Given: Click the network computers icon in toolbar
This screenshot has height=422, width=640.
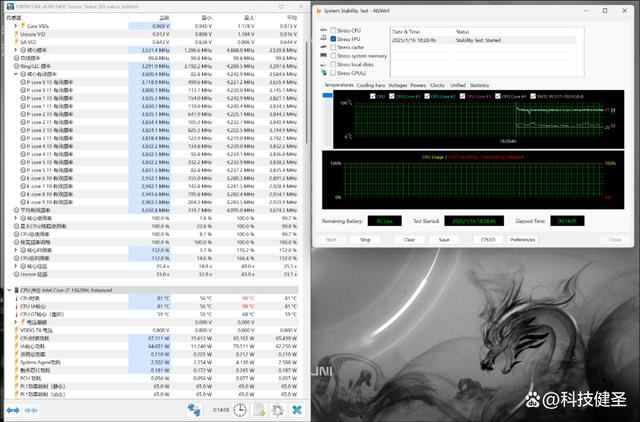Looking at the screenshot, I should coord(192,410).
